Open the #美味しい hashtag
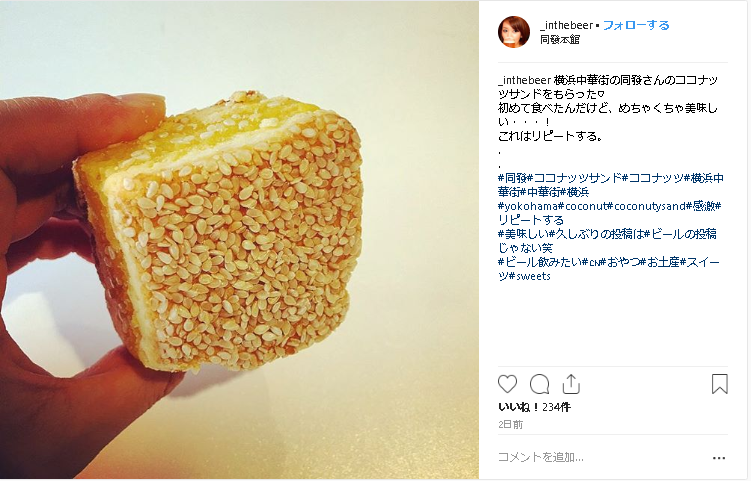 (523, 234)
